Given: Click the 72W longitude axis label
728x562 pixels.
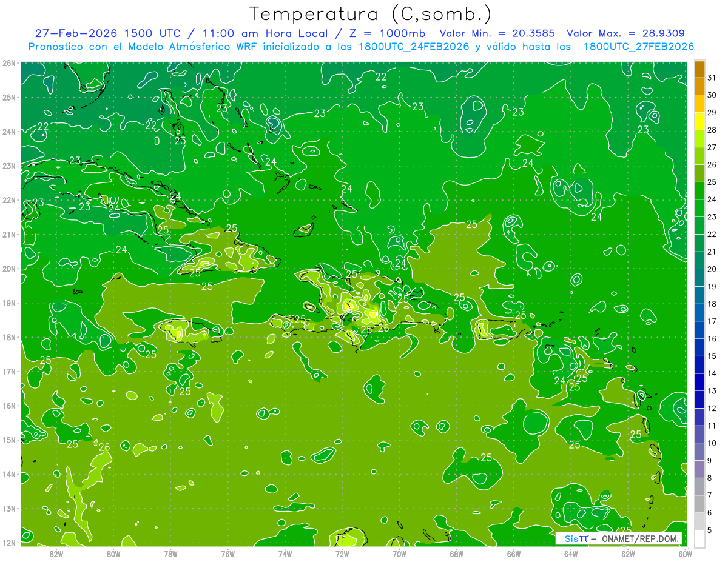Looking at the screenshot, I should 342,554.
